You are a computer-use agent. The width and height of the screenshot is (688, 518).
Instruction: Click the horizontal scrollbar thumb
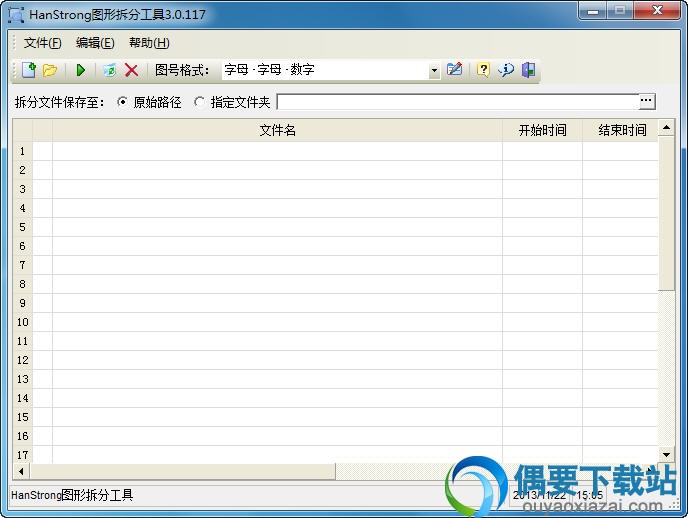pos(183,472)
